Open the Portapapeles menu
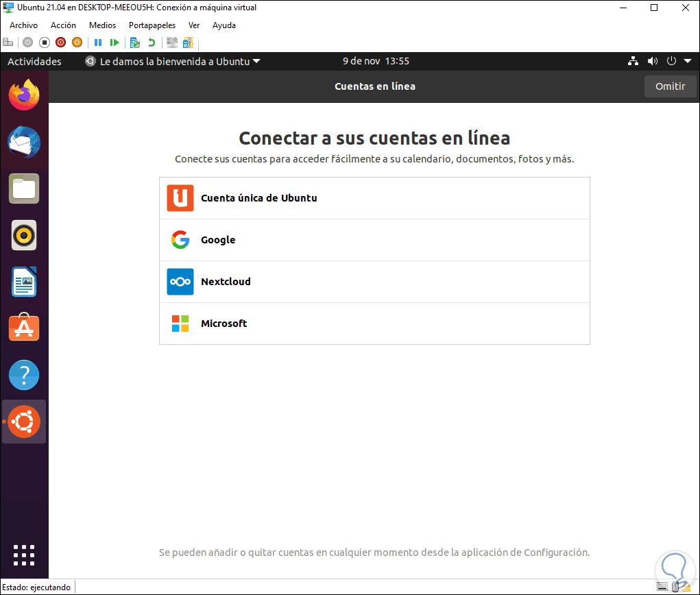This screenshot has width=700, height=595. tap(152, 25)
